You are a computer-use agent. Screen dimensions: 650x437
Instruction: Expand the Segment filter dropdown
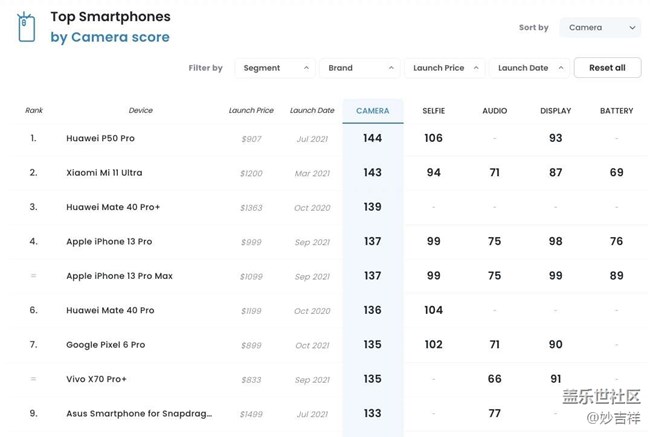coord(274,68)
